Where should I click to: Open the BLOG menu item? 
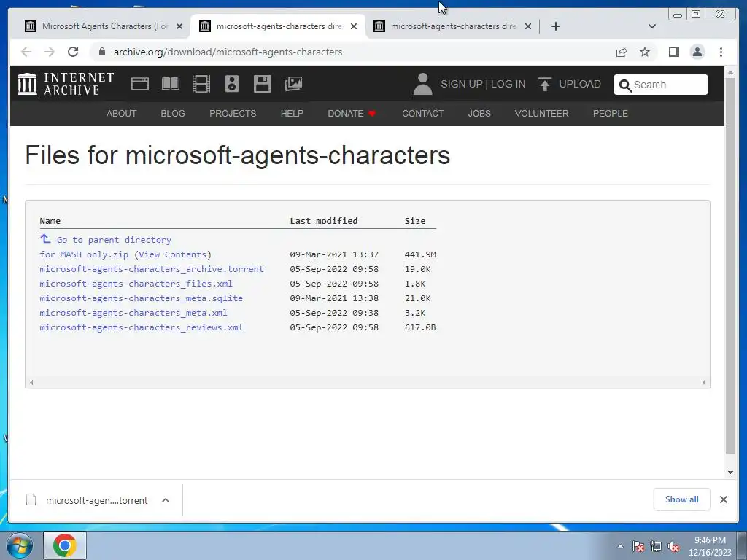point(173,113)
